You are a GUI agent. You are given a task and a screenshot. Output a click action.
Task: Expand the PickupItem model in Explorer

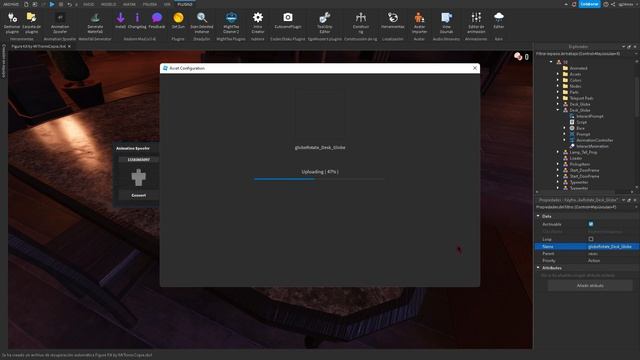pyautogui.click(x=558, y=164)
